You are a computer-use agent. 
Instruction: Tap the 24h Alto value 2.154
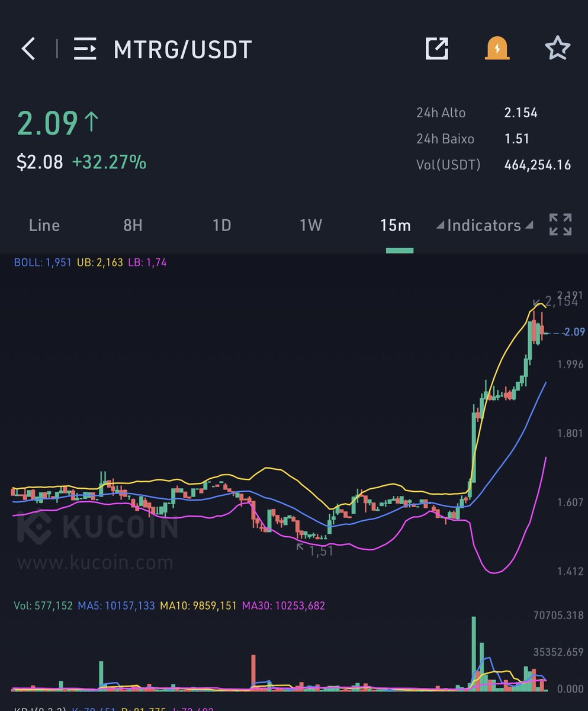tap(521, 113)
